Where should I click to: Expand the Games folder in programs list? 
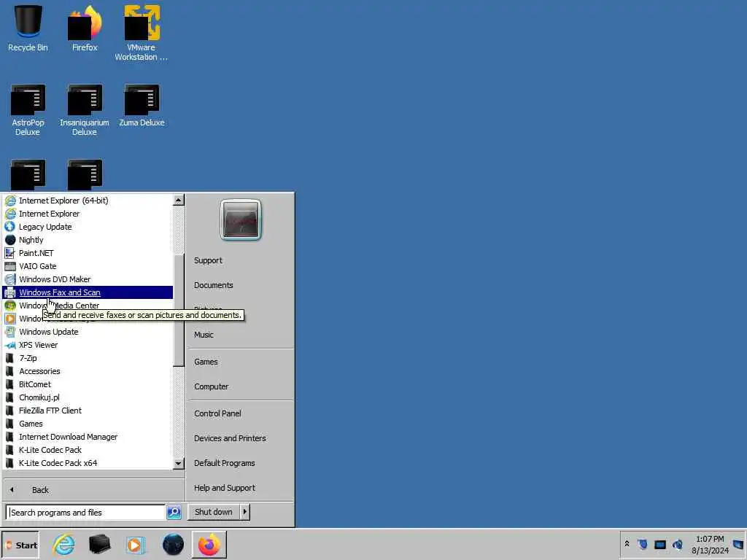tap(88, 424)
